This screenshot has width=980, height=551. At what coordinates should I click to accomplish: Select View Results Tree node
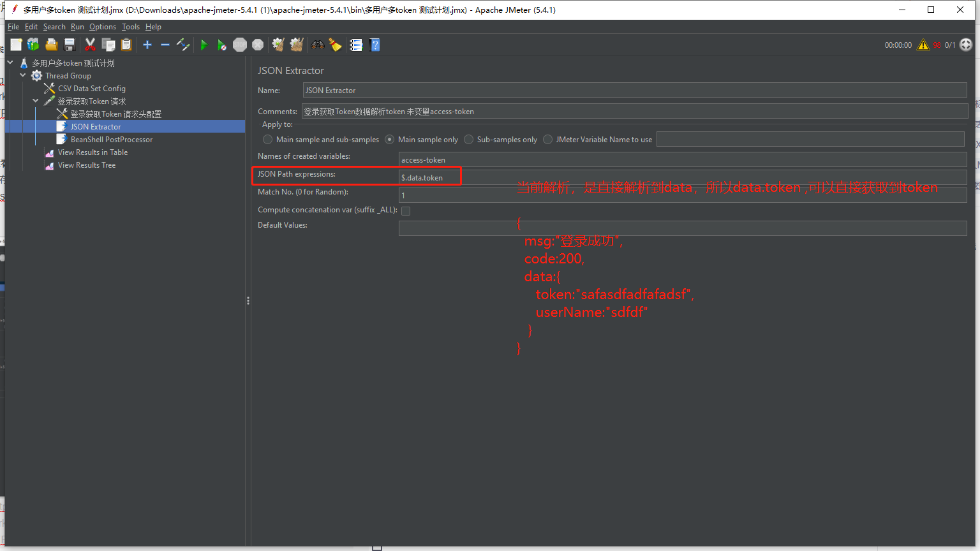87,165
